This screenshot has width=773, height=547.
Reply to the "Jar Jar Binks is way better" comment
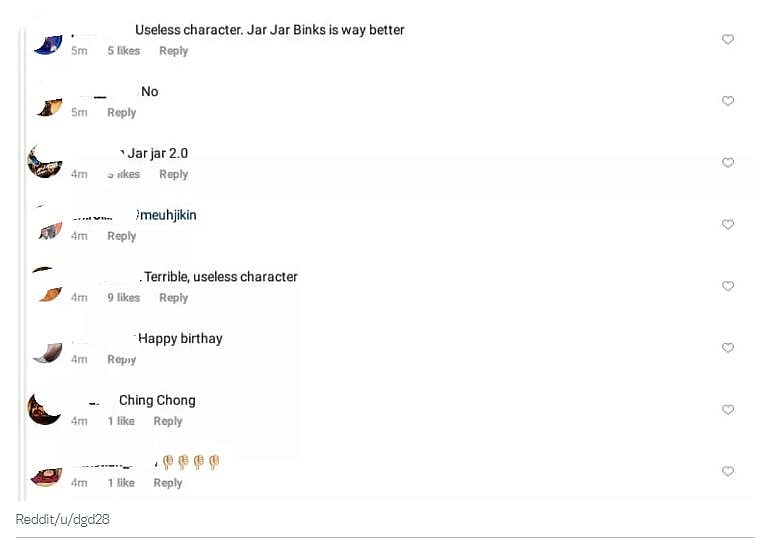[x=173, y=51]
